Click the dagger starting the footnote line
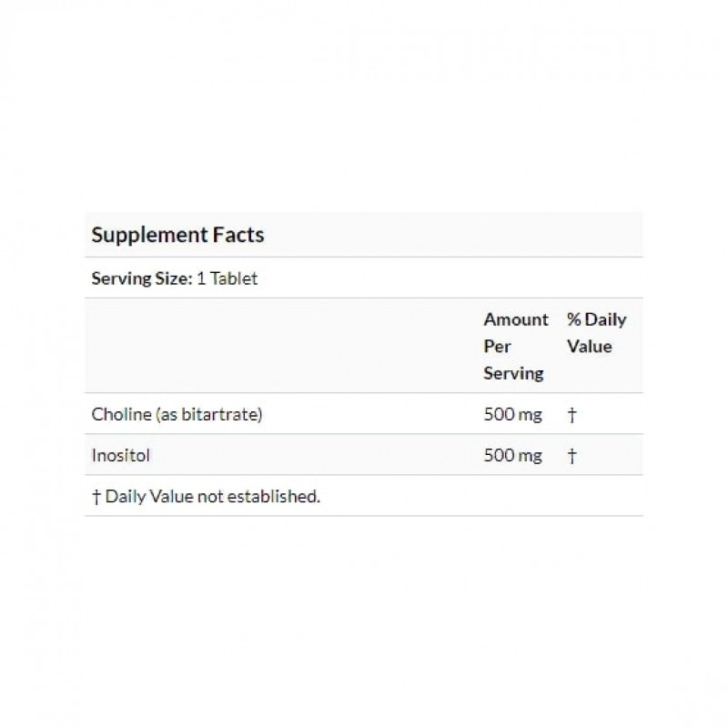The height and width of the screenshot is (728, 728). (96, 496)
